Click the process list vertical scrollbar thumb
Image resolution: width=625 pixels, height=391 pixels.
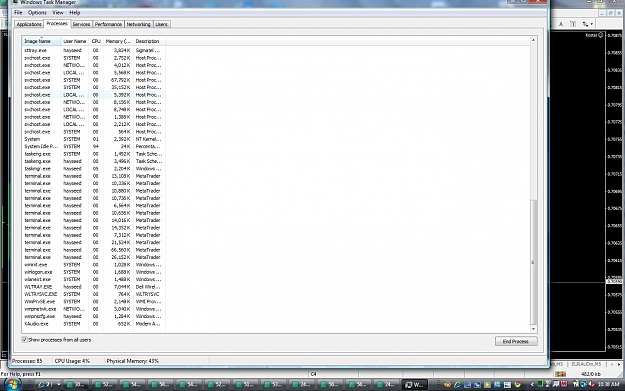point(533,262)
